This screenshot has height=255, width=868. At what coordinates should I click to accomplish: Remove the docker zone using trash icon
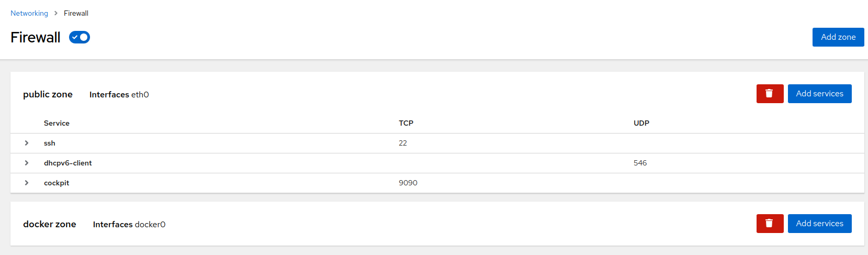(x=770, y=224)
